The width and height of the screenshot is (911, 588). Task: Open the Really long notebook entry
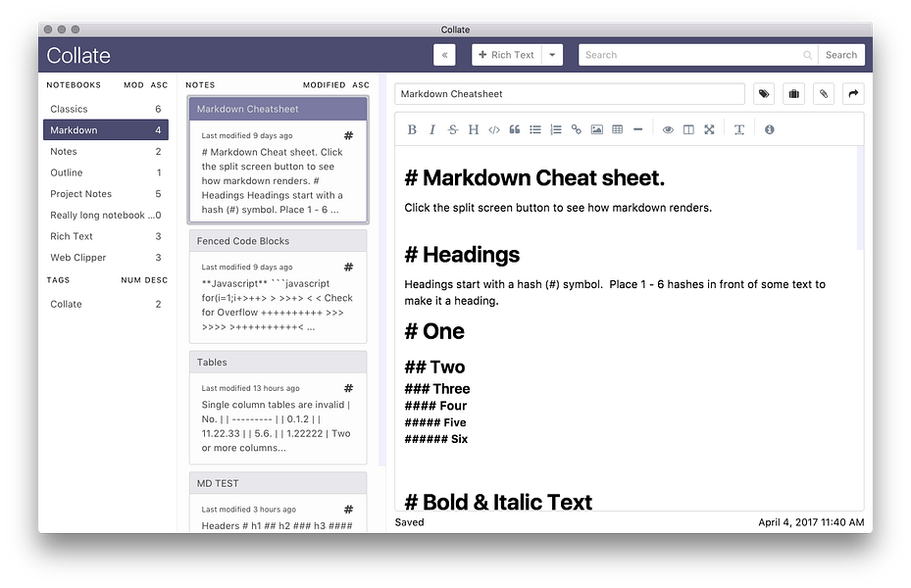(x=106, y=215)
